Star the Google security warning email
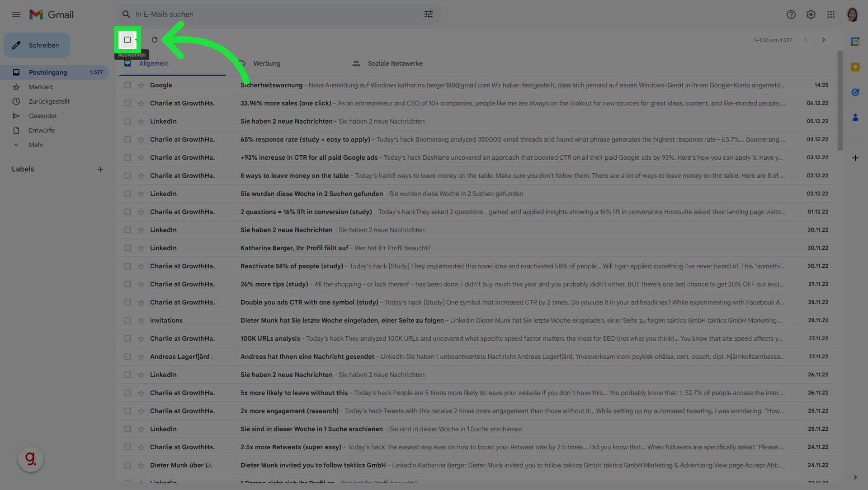Viewport: 868px width, 490px height. 141,85
